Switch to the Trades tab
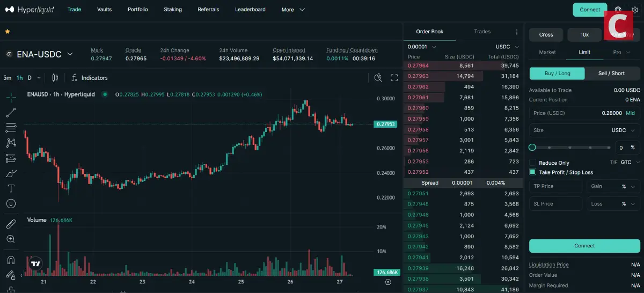This screenshot has height=293, width=644. pyautogui.click(x=482, y=32)
